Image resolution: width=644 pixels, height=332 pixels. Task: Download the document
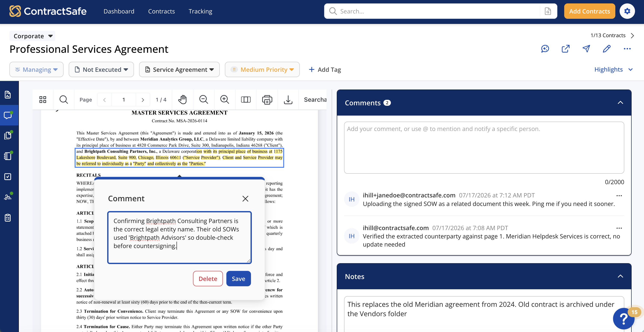pos(288,100)
